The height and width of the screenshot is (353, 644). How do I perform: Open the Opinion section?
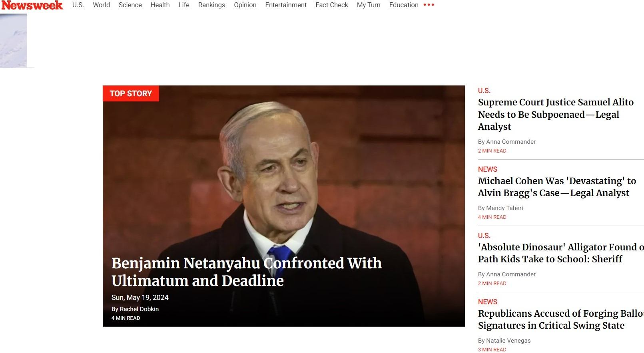click(x=245, y=5)
